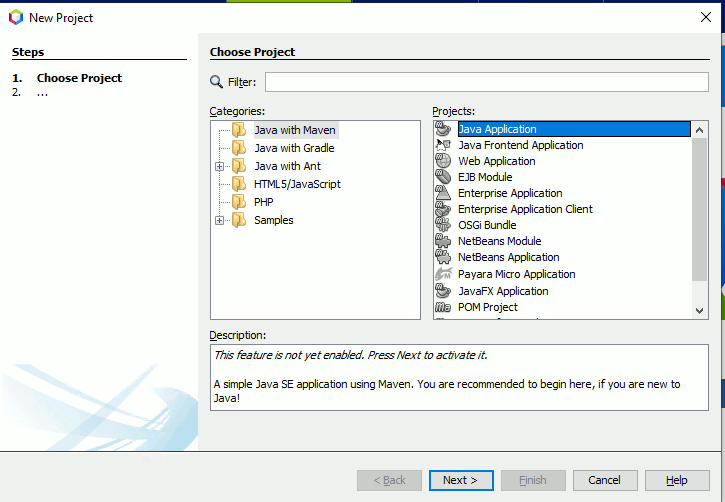The height and width of the screenshot is (502, 725).
Task: Click Projects list scroll up arrow
Action: point(700,130)
